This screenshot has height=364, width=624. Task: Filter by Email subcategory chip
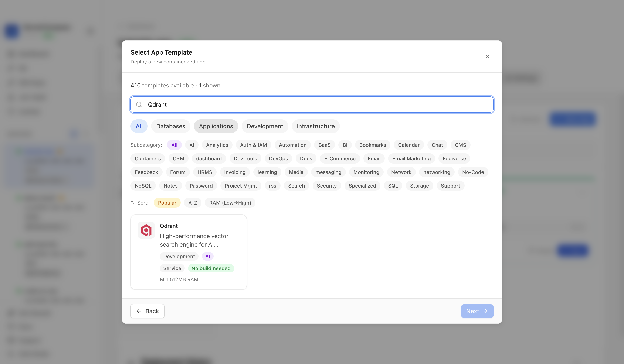pyautogui.click(x=374, y=159)
